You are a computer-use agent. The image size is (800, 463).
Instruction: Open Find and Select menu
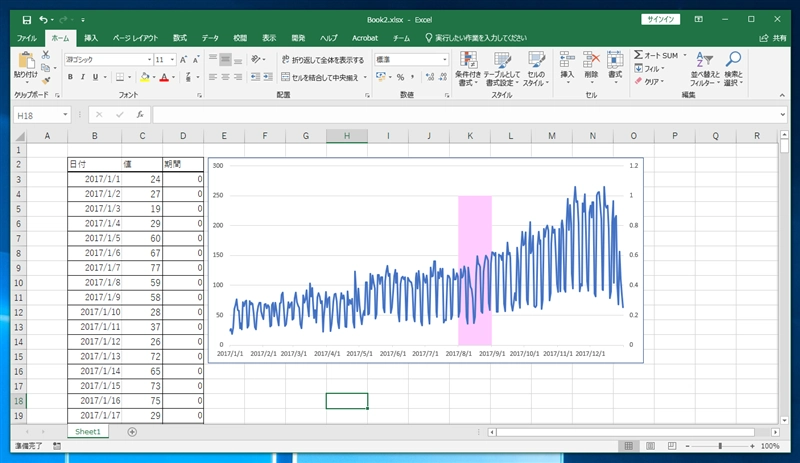tap(734, 69)
